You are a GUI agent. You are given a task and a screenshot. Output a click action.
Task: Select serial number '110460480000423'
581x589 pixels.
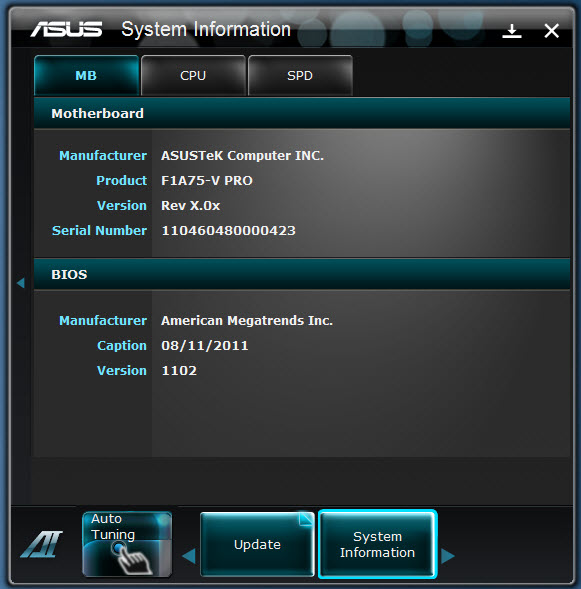click(x=228, y=231)
